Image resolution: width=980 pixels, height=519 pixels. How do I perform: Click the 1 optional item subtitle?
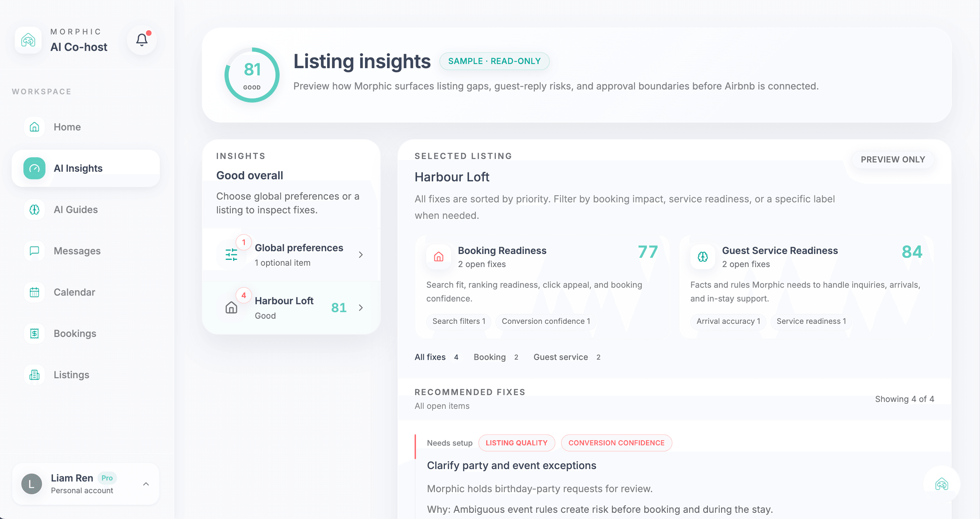tap(282, 263)
